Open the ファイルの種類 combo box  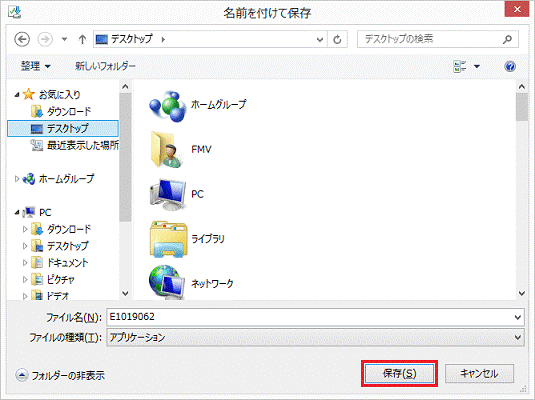click(315, 338)
